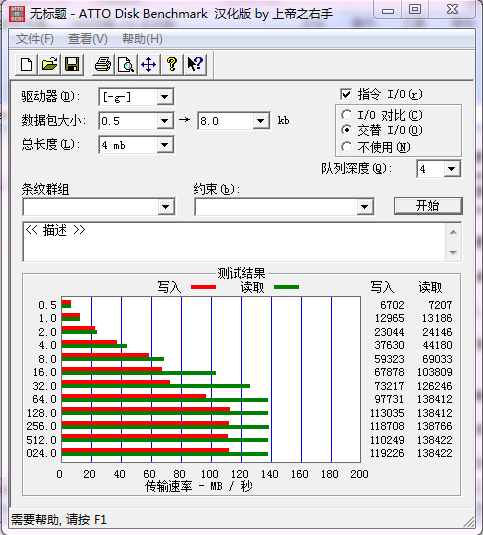The width and height of the screenshot is (483, 535).
Task: Maximize the ATTO Disk Benchmark window
Action: [415, 10]
